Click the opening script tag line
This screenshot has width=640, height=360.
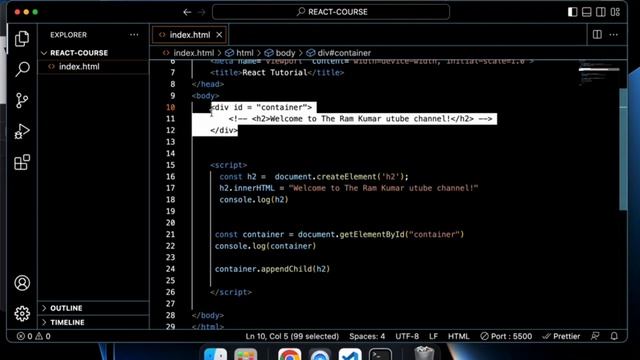[x=229, y=165]
